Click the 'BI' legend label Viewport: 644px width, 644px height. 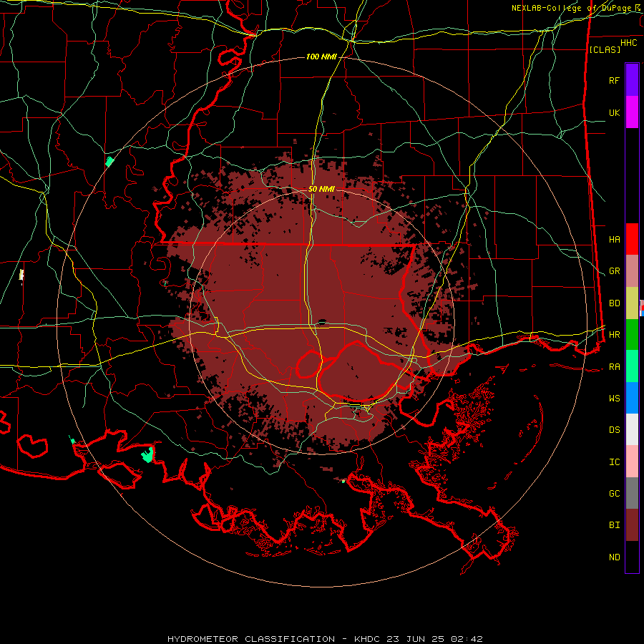pyautogui.click(x=614, y=525)
